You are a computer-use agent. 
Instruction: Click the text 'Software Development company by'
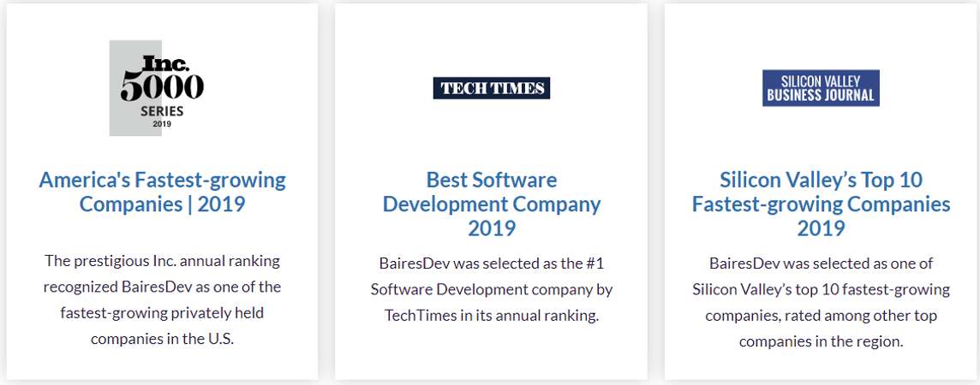pos(491,289)
